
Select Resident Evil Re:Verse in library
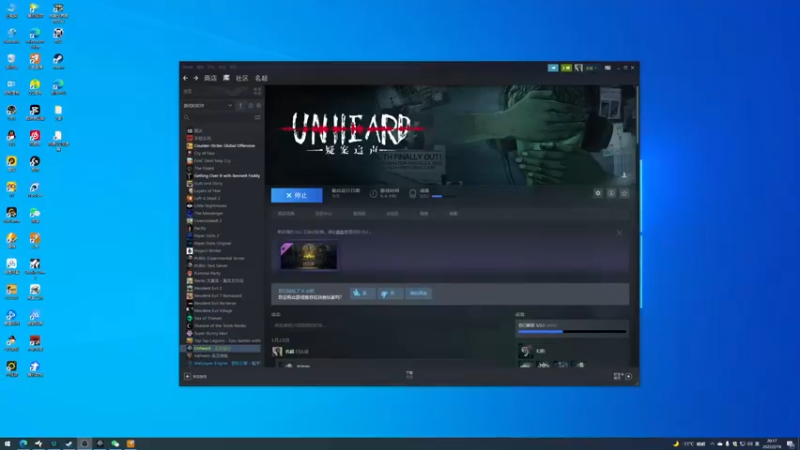coord(214,303)
